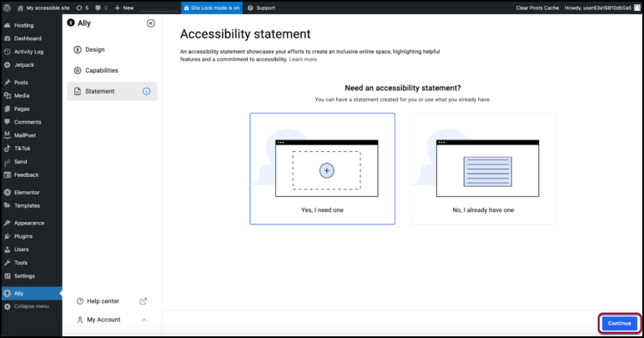The height and width of the screenshot is (338, 644).
Task: Collapse the Ally sidebar panel
Action: [x=150, y=23]
